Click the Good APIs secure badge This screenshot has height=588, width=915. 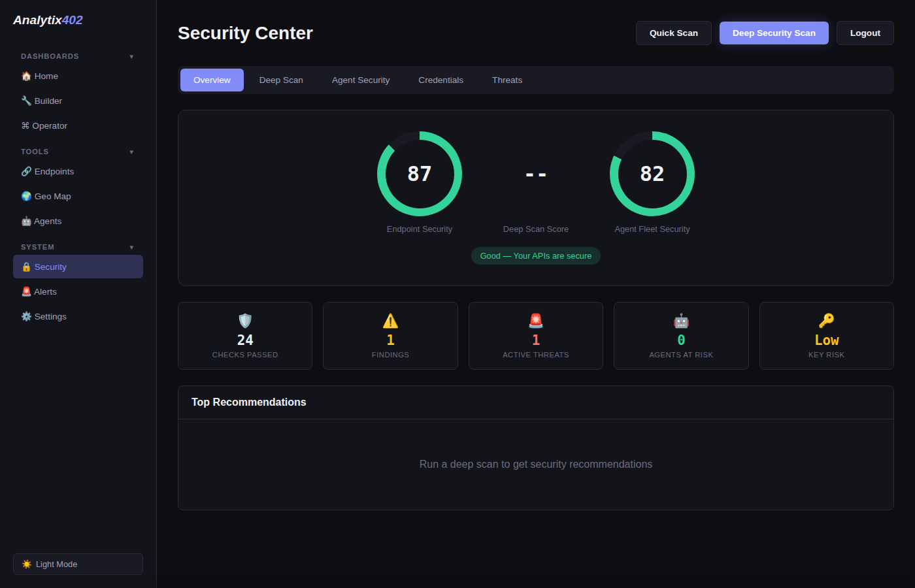pyautogui.click(x=535, y=255)
